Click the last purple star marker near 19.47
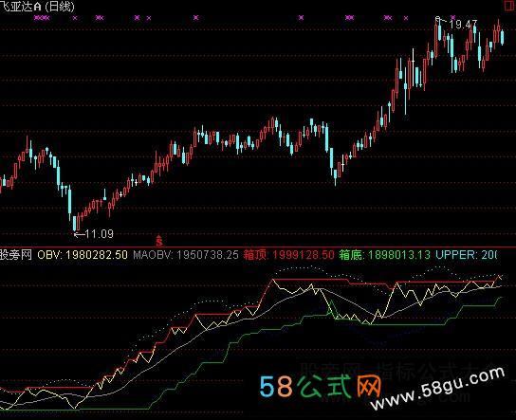The width and height of the screenshot is (516, 420). (452, 17)
